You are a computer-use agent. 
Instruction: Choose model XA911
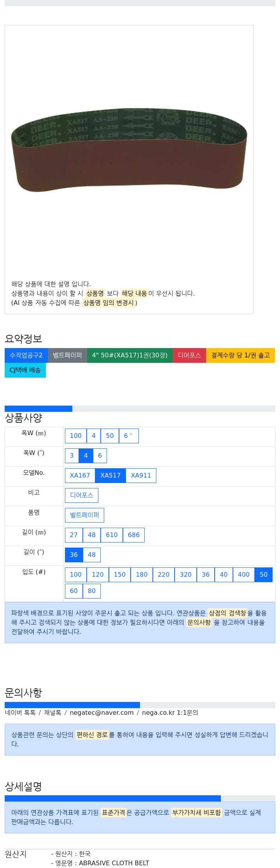(141, 476)
